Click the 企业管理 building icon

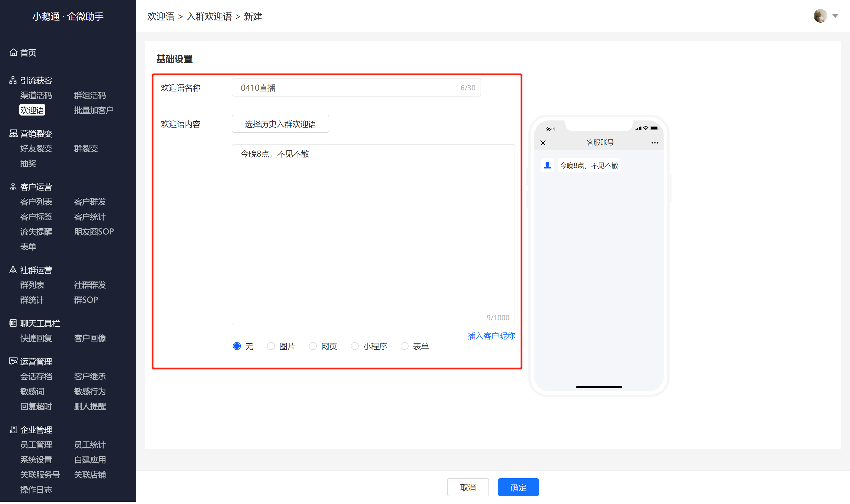13,430
